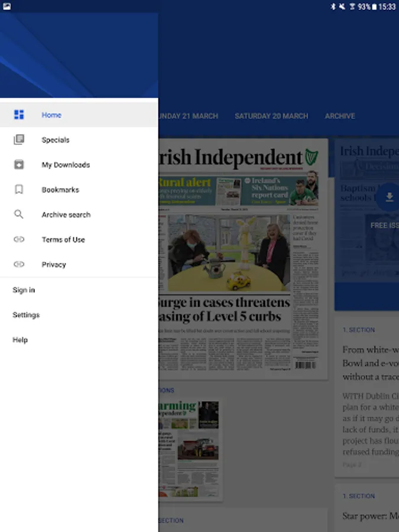The width and height of the screenshot is (399, 532).
Task: Open the Specials menu entry
Action: click(79, 140)
